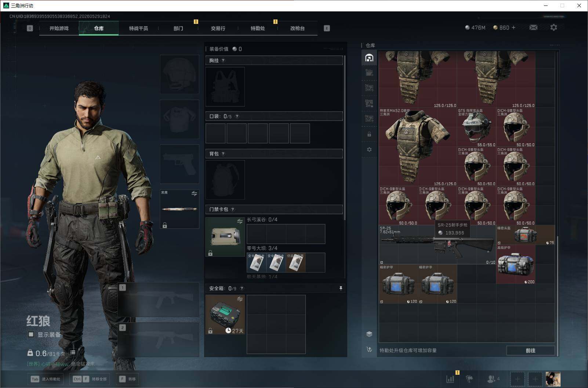
Task: Click the E key shortcut icon
Action: point(327,28)
